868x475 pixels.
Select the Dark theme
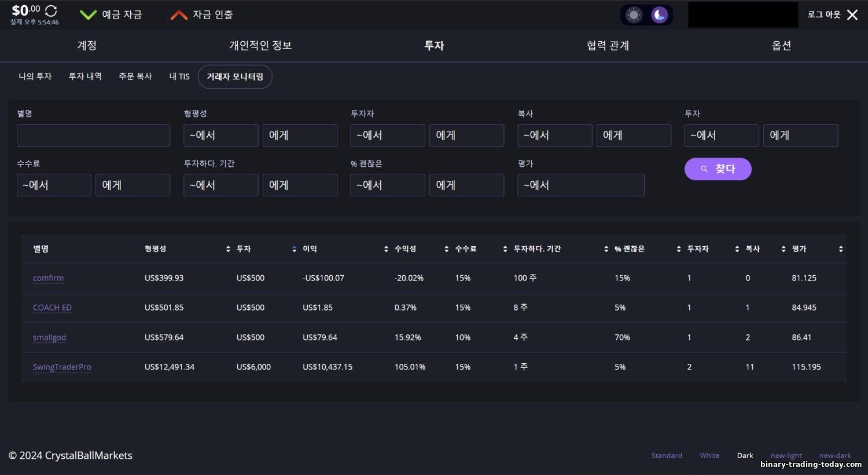click(x=745, y=456)
